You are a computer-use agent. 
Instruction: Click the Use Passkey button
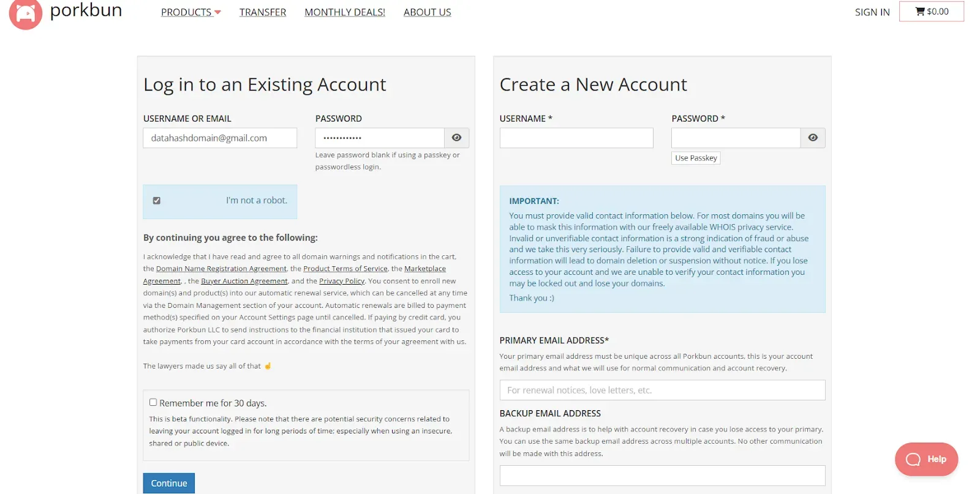(x=696, y=158)
